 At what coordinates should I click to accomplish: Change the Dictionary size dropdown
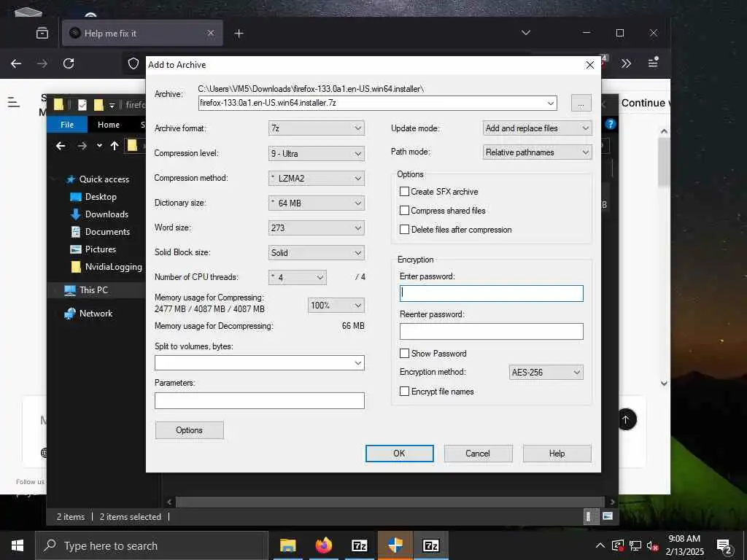[317, 203]
